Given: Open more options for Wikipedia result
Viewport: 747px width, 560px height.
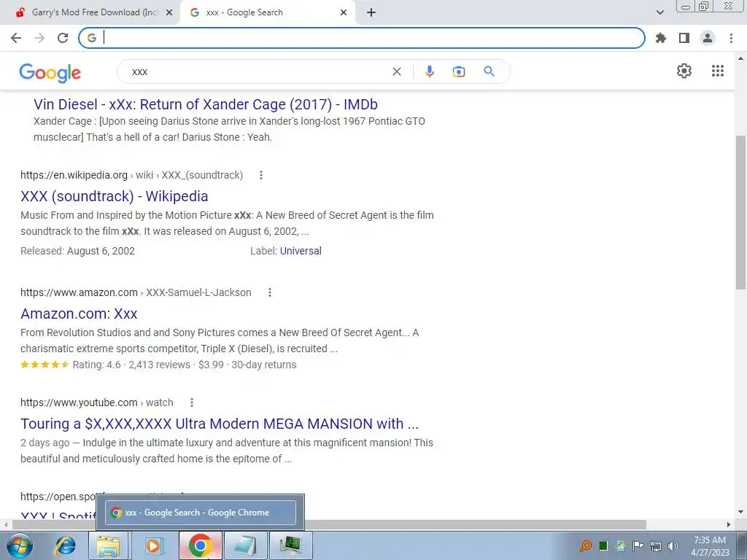Looking at the screenshot, I should [260, 175].
